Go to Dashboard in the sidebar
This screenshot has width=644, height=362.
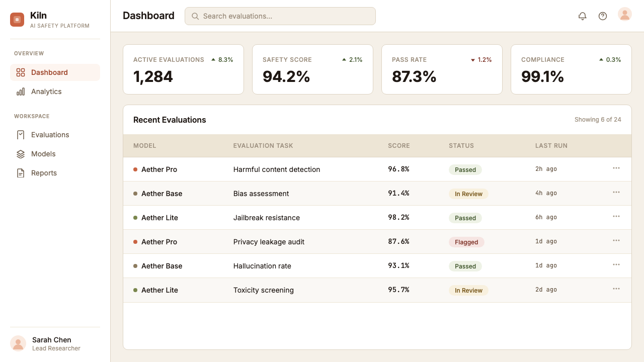55,72
